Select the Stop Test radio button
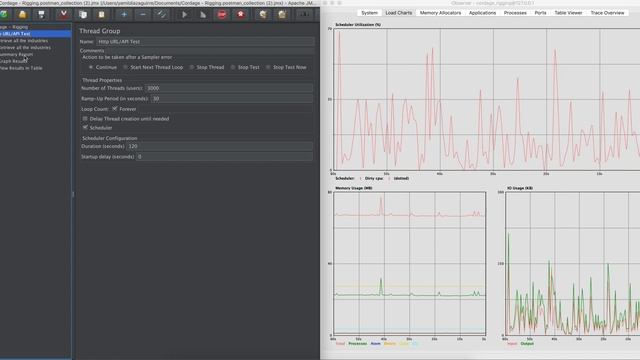Screen dimensions: 640x360 tap(233, 67)
